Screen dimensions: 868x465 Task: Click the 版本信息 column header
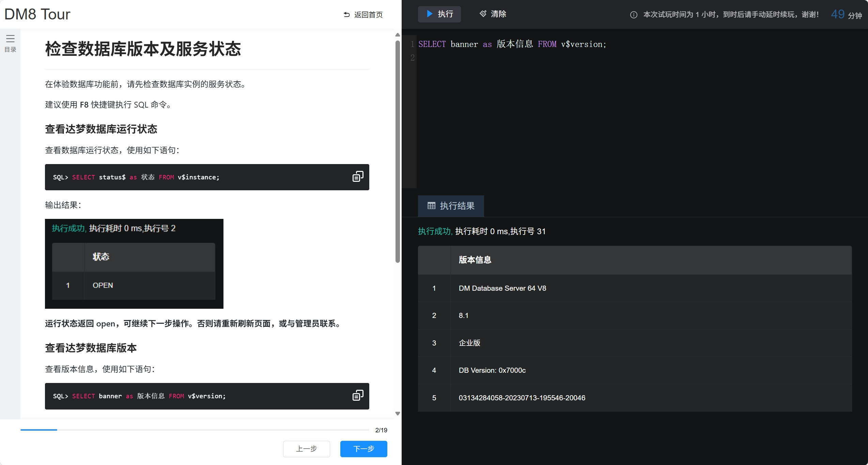[475, 260]
